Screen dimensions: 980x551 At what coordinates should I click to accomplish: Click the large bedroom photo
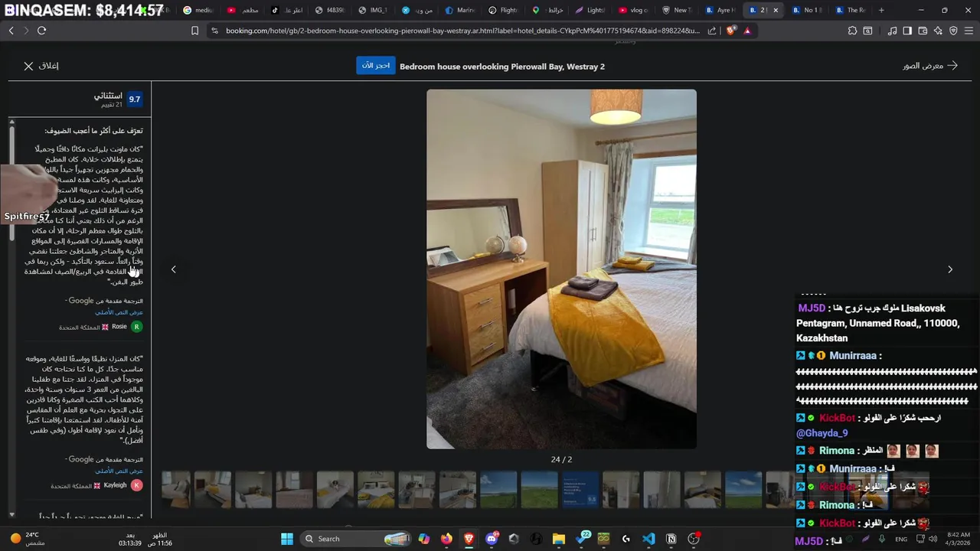pos(561,269)
